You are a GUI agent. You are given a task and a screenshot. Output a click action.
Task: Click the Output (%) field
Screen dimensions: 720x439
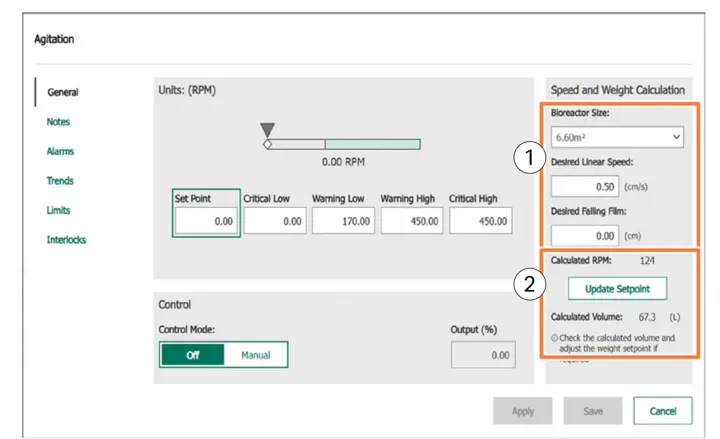coord(483,355)
